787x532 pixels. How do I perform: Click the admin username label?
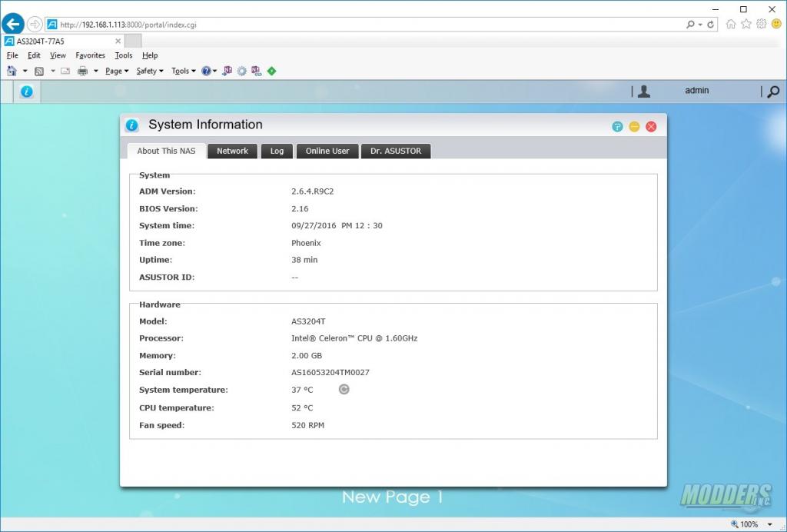tap(696, 91)
